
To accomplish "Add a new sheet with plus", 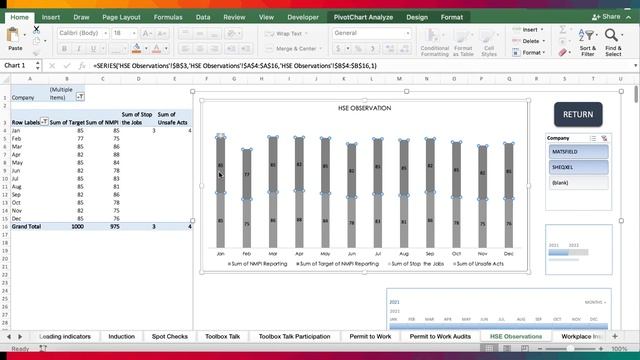I will (615, 336).
